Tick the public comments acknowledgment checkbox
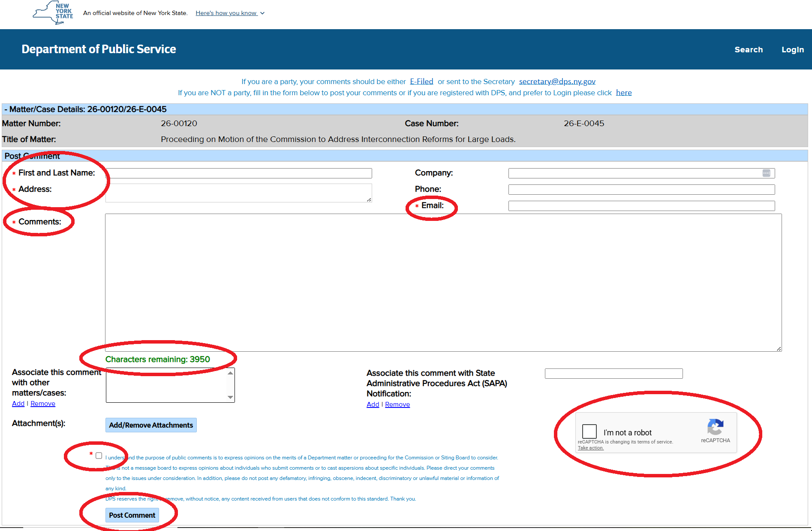 pyautogui.click(x=99, y=456)
